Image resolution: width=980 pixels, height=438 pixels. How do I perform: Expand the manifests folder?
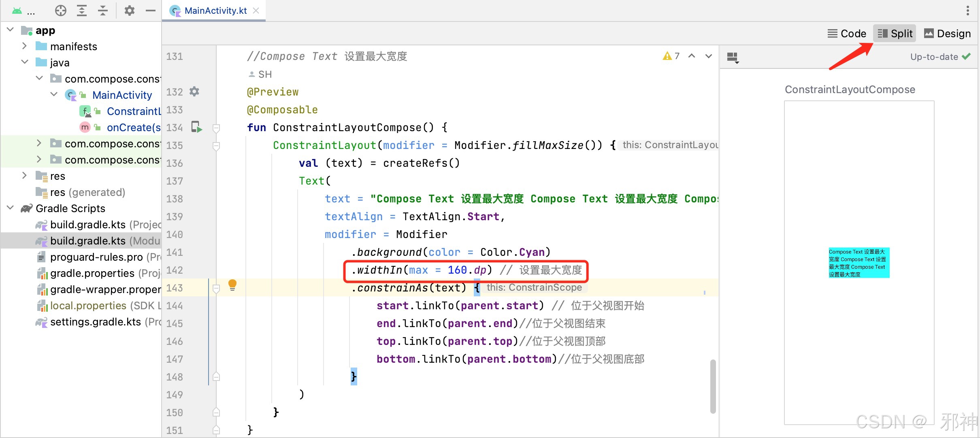click(x=24, y=46)
